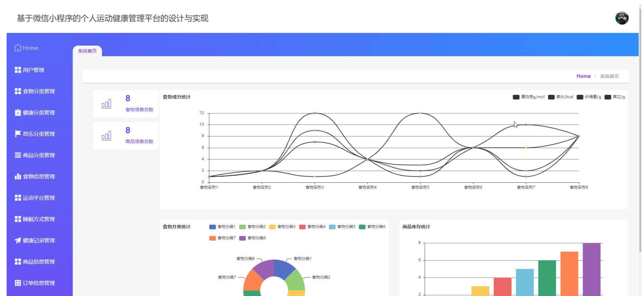Toggle 食物分类8 in pie legend

tap(252, 238)
